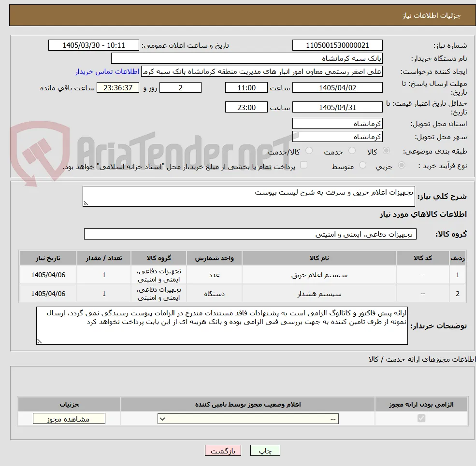Toggle the mandatory permit checkbox
Screen dimensions: 476x466
point(421,418)
